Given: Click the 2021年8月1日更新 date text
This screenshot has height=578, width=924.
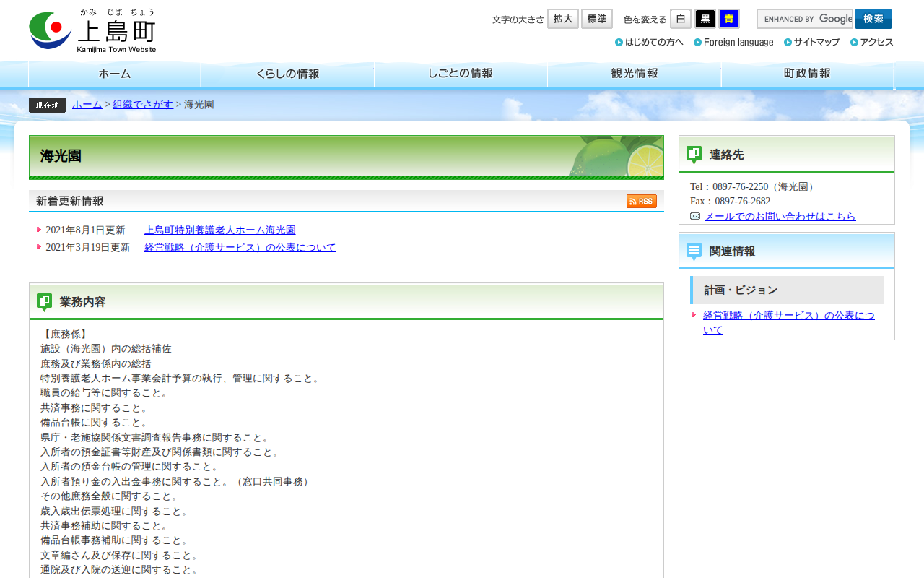Looking at the screenshot, I should point(85,230).
